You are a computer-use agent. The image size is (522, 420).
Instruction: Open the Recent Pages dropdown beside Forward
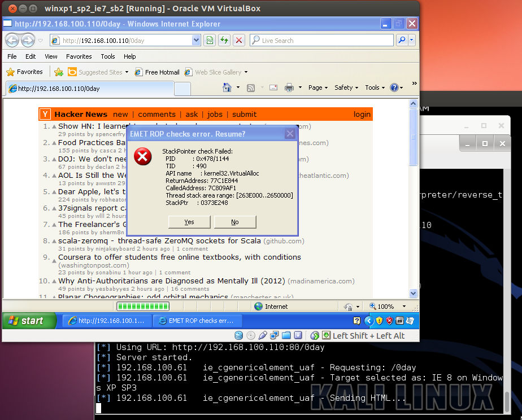(x=40, y=41)
